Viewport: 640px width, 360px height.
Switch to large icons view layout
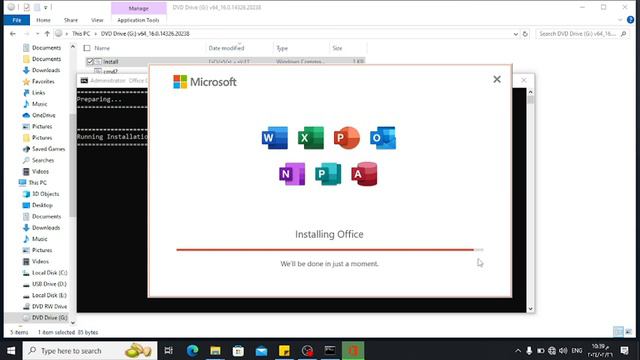[629, 332]
